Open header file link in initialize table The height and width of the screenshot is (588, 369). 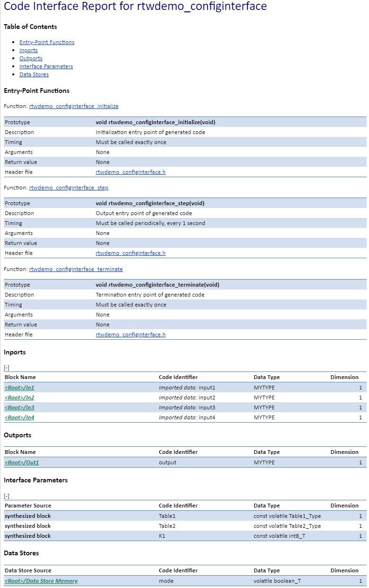tap(130, 172)
